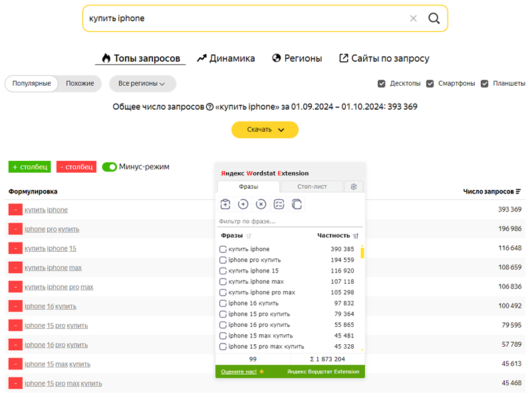Open the iphone pro купить link in table

click(52, 229)
